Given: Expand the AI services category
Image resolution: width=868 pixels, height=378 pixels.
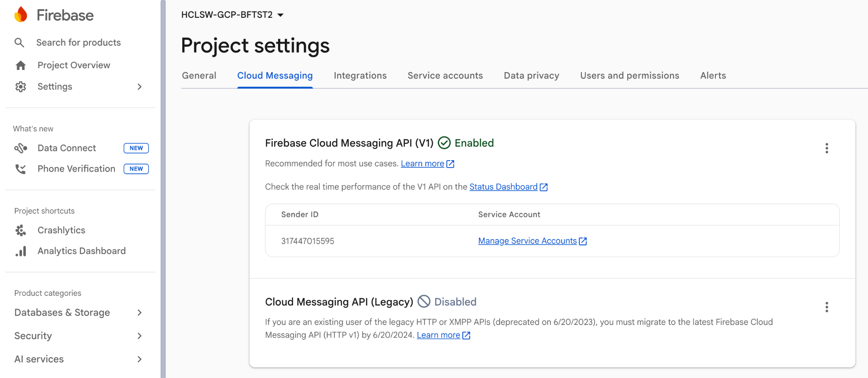Looking at the screenshot, I should point(139,359).
